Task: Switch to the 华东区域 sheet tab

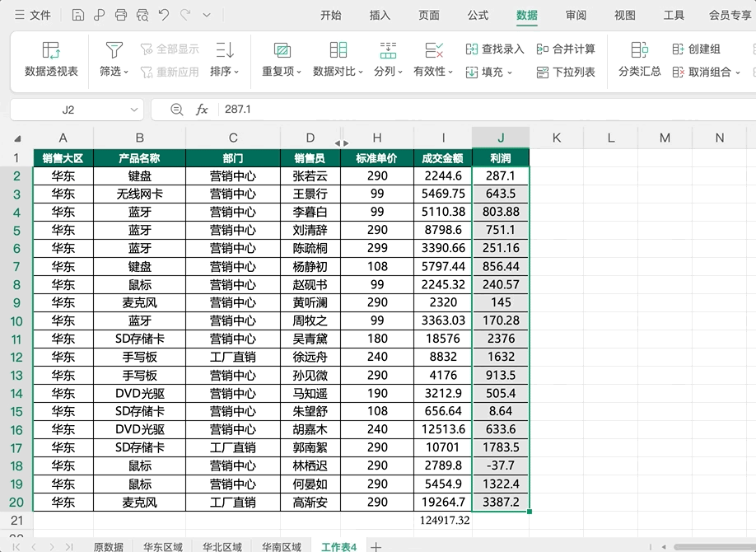Action: coord(162,547)
